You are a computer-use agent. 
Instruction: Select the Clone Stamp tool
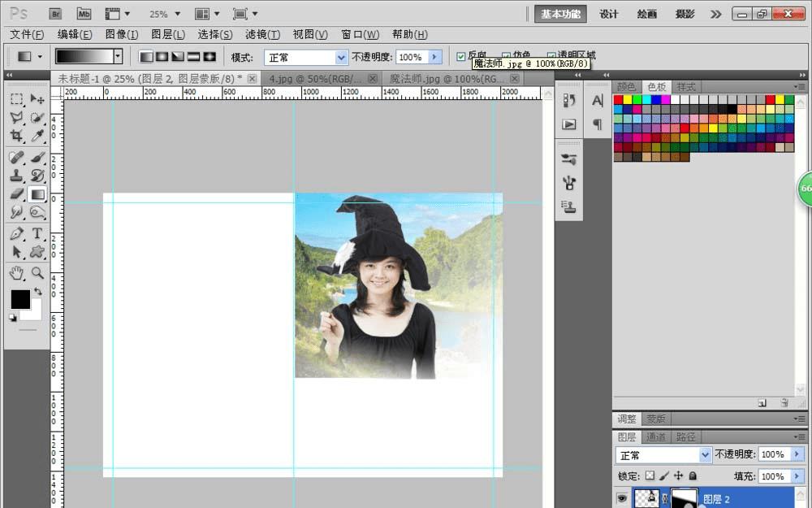[x=16, y=175]
